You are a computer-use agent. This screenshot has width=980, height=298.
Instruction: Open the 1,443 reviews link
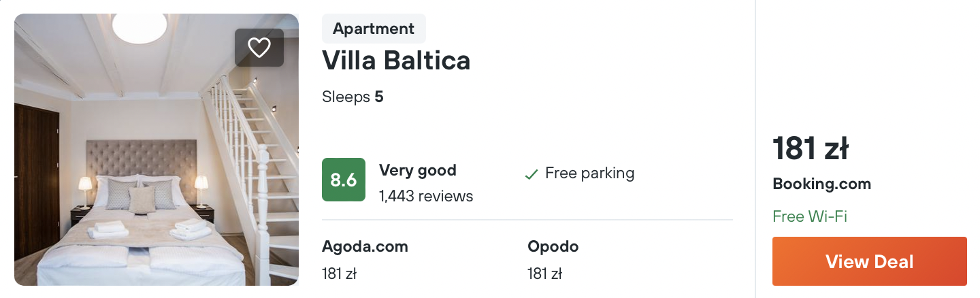click(x=426, y=197)
